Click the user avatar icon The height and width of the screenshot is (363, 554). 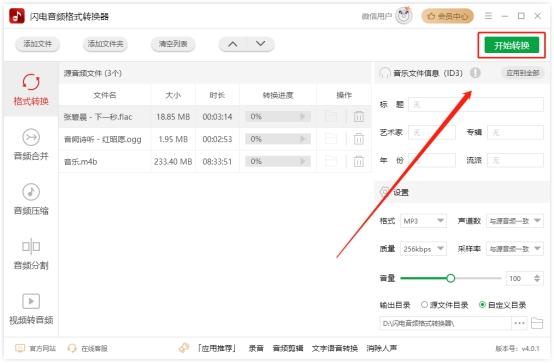[404, 16]
